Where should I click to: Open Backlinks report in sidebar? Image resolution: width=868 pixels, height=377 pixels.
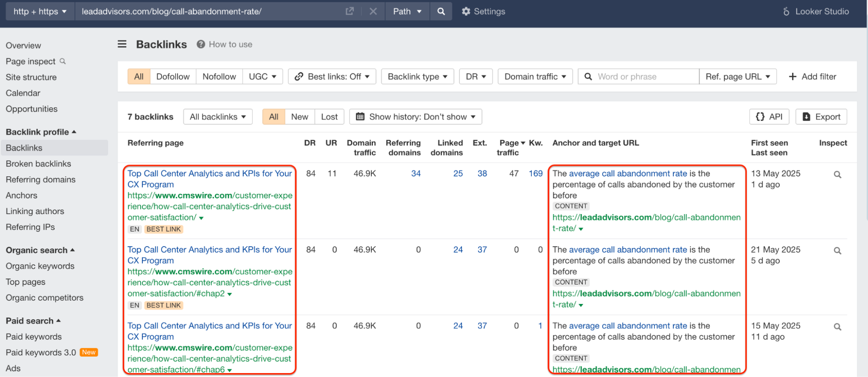click(54, 148)
